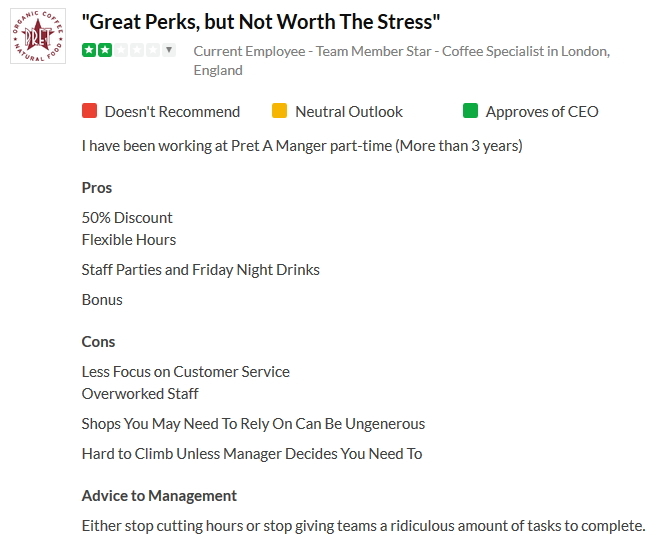Click the Doesn't Recommend label
This screenshot has width=656, height=545.
pos(172,112)
